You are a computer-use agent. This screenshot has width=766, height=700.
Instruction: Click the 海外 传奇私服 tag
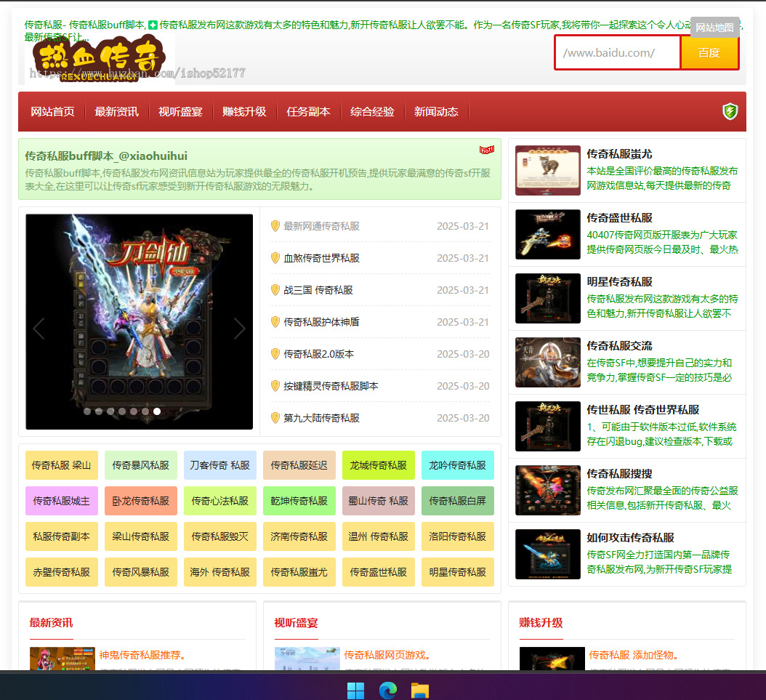(x=219, y=572)
